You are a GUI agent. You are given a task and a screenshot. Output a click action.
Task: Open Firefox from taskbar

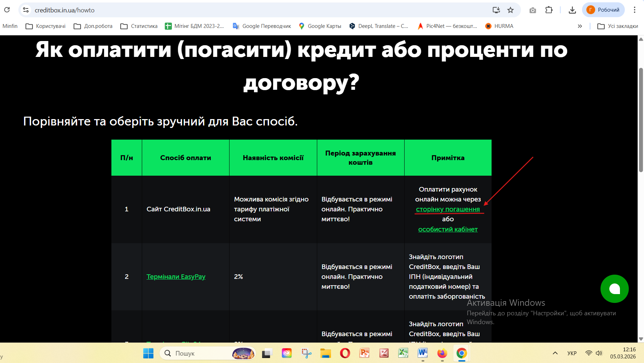pyautogui.click(x=442, y=353)
